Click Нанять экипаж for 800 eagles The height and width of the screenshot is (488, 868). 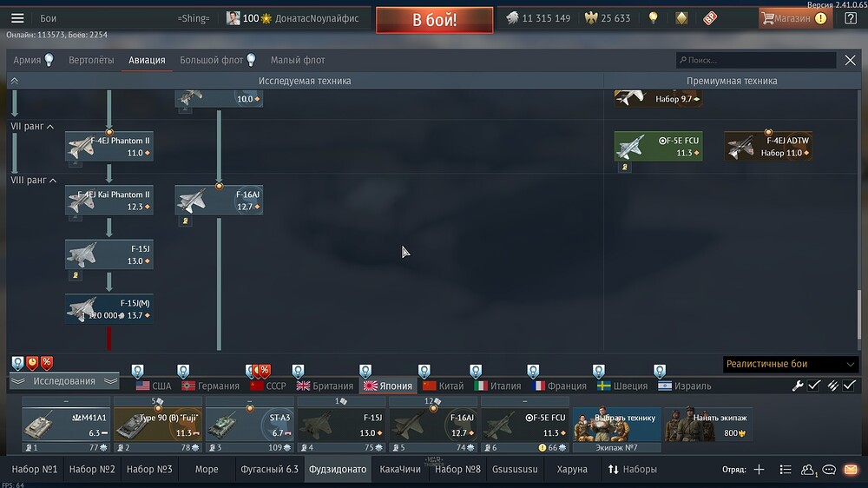click(x=708, y=425)
